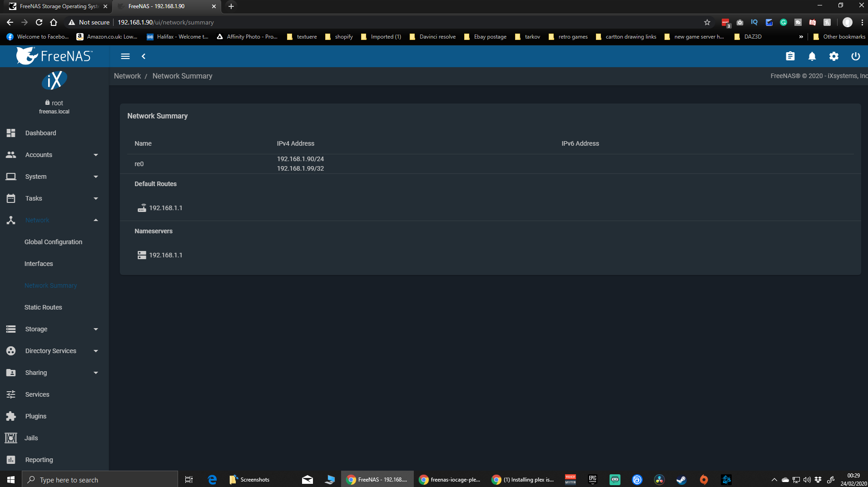The height and width of the screenshot is (487, 868).
Task: Open Chrome profile avatar menu
Action: (x=848, y=22)
